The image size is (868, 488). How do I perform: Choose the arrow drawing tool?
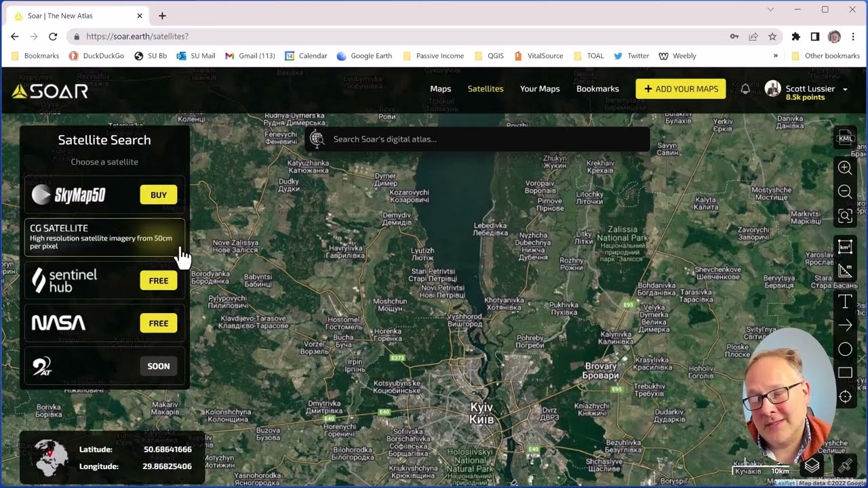pos(845,325)
